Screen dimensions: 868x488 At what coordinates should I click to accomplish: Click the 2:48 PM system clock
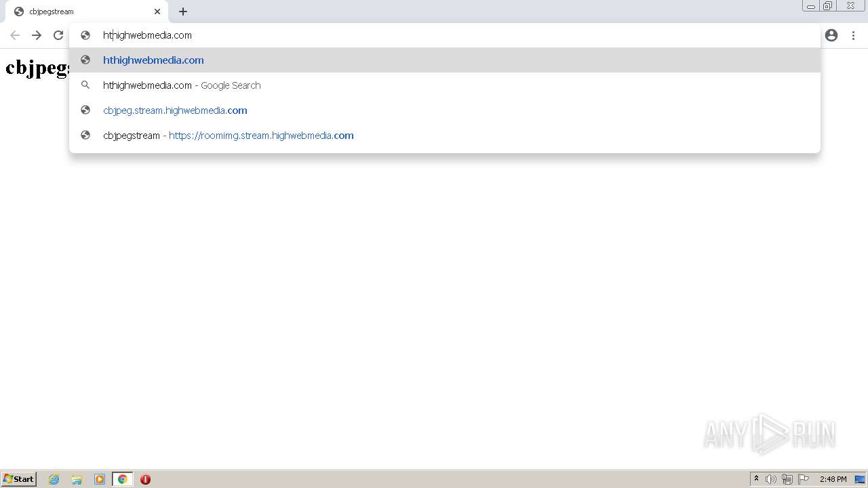[x=833, y=479]
